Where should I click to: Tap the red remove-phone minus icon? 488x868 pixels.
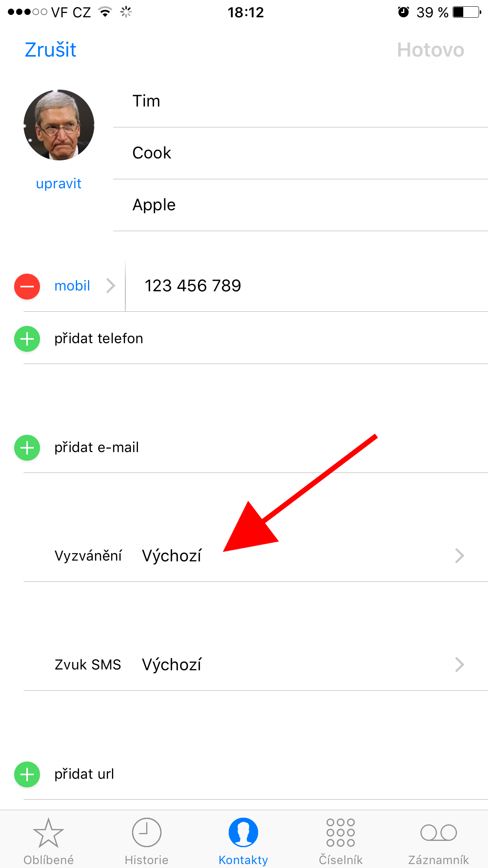(x=27, y=286)
